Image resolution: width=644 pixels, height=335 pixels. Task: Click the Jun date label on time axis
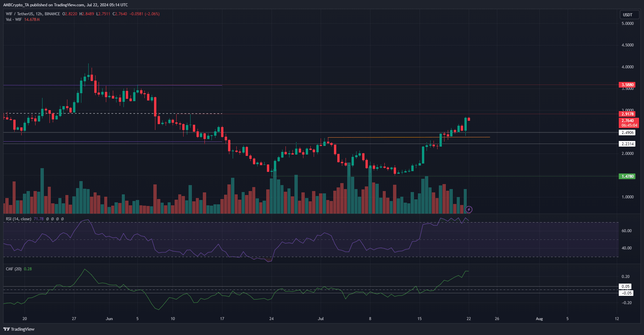click(x=109, y=319)
